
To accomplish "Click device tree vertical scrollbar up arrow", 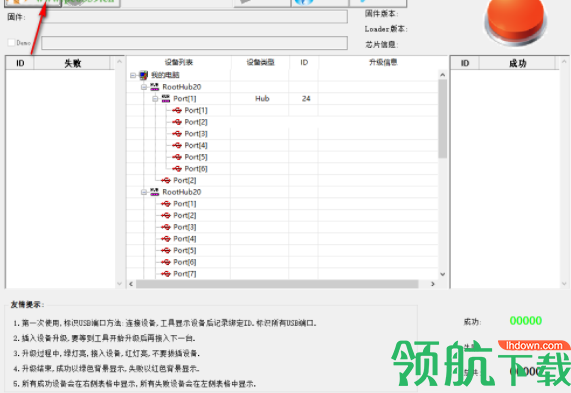I will pos(442,75).
